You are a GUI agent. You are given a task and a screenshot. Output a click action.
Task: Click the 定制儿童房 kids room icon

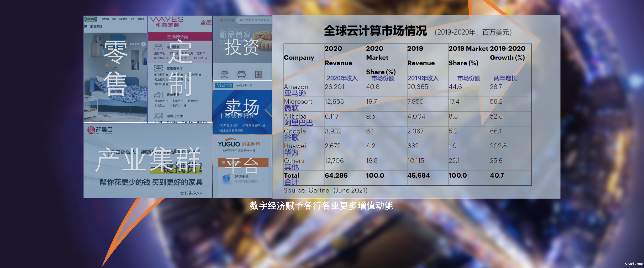158,116
